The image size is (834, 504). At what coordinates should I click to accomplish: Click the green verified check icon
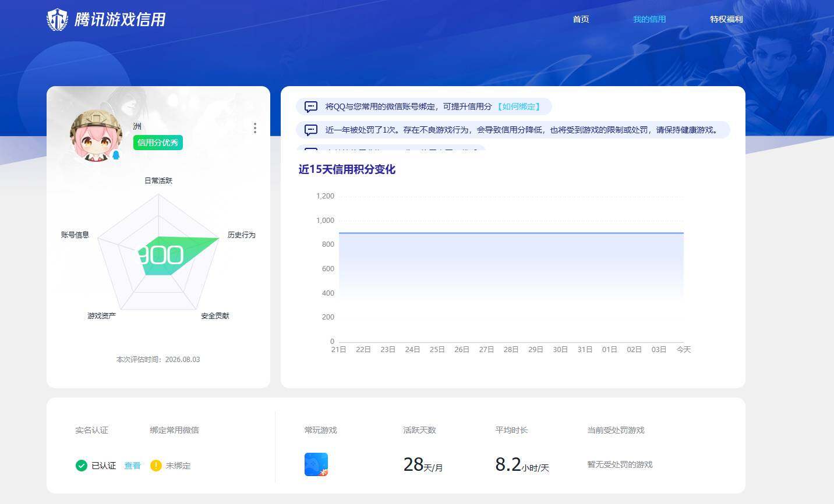(82, 466)
